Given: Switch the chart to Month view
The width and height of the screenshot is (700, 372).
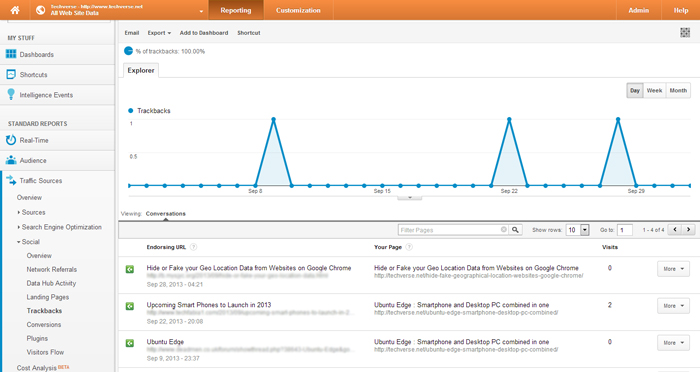Looking at the screenshot, I should click(x=678, y=90).
